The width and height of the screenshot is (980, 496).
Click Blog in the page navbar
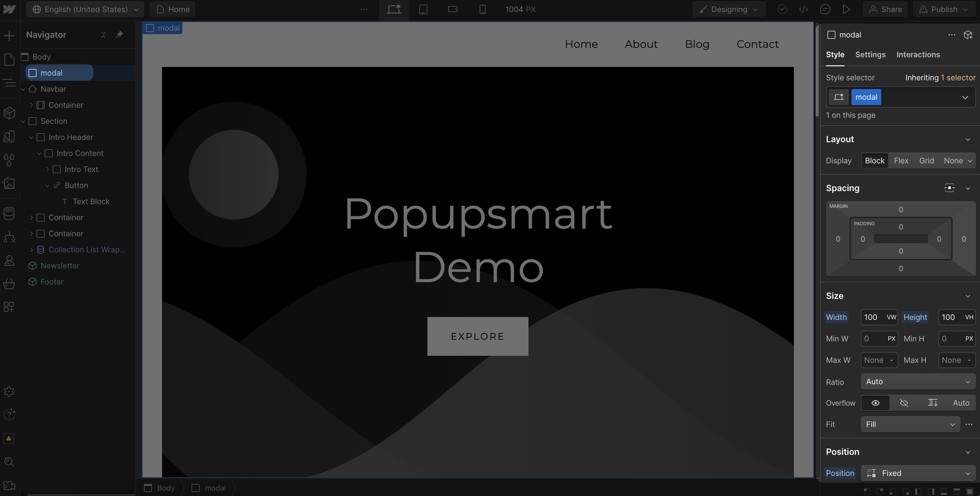coord(697,44)
